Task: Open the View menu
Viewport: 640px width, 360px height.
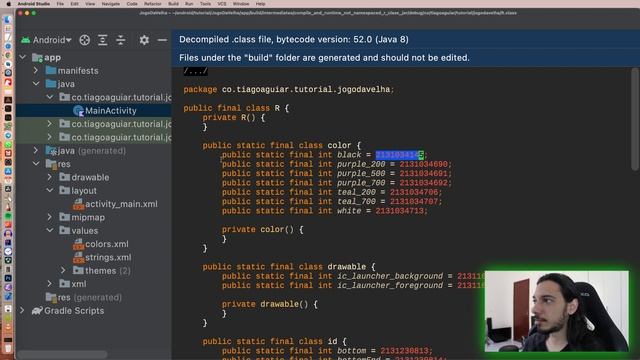Action: pos(90,4)
